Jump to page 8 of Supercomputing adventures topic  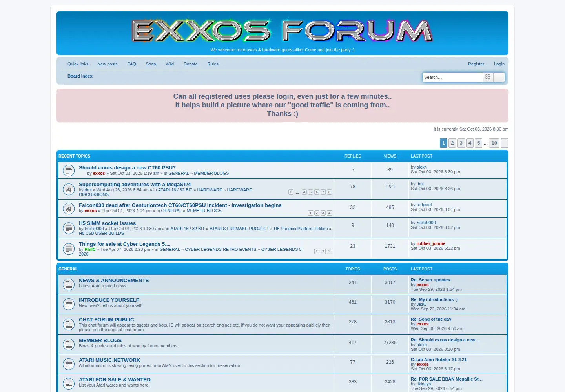tap(329, 192)
